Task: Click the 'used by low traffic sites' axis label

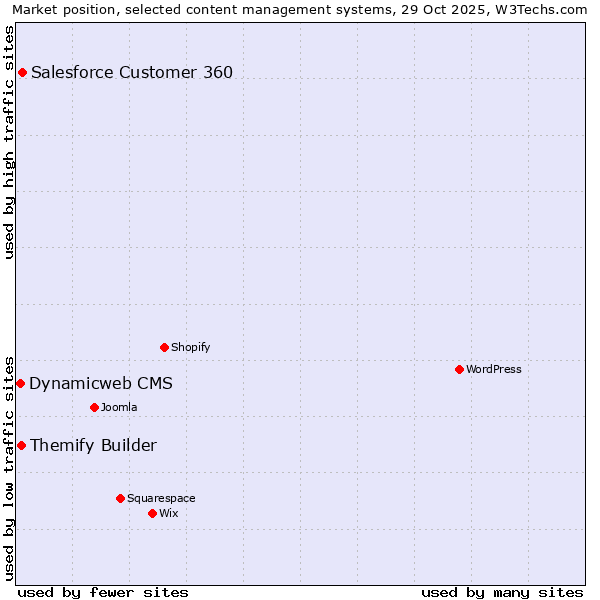Action: 9,467
